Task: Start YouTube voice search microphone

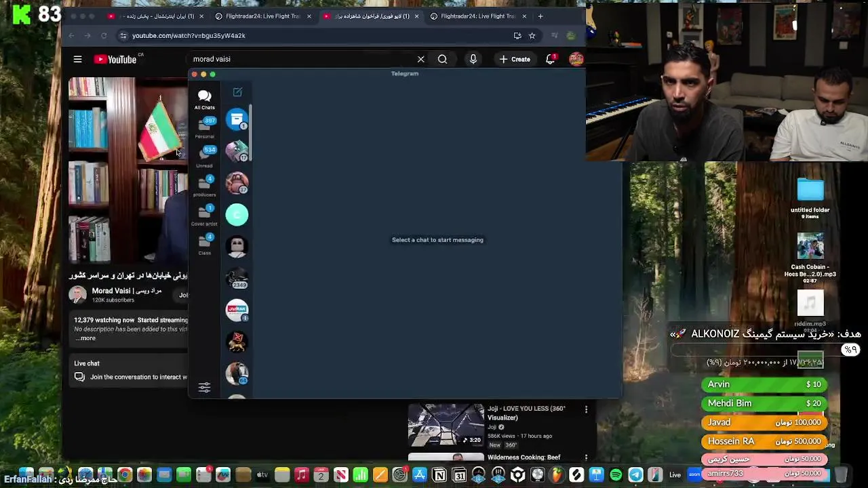Action: point(473,59)
